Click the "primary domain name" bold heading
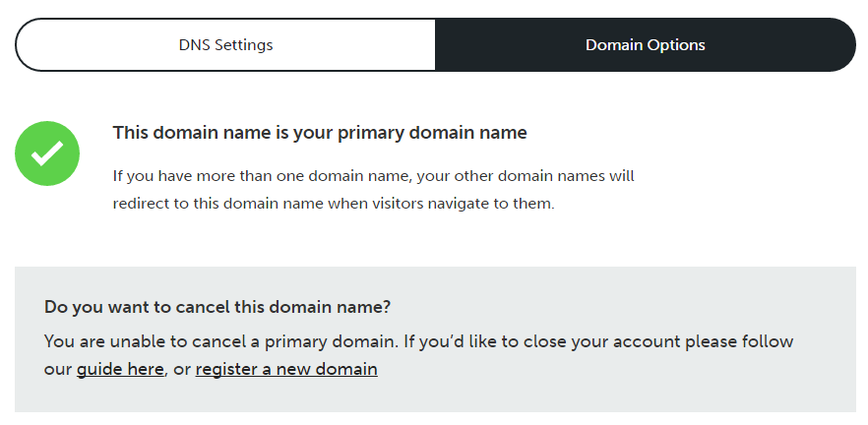The width and height of the screenshot is (868, 425). pos(320,133)
